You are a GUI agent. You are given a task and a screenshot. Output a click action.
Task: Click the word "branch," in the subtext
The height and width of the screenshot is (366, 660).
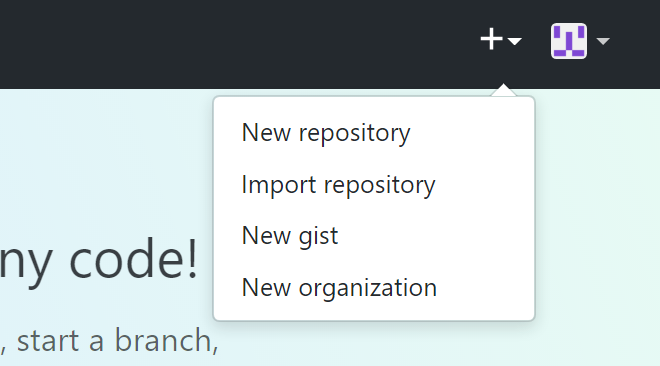pos(167,340)
